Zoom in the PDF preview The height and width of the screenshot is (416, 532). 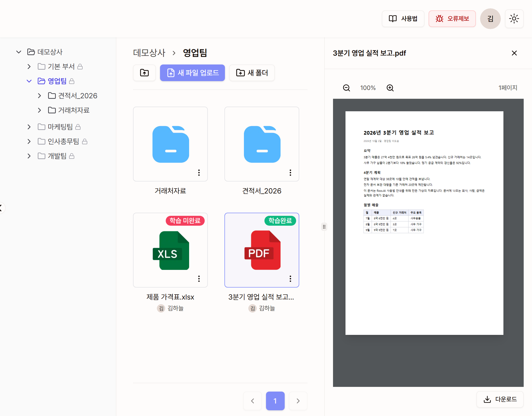pyautogui.click(x=390, y=88)
